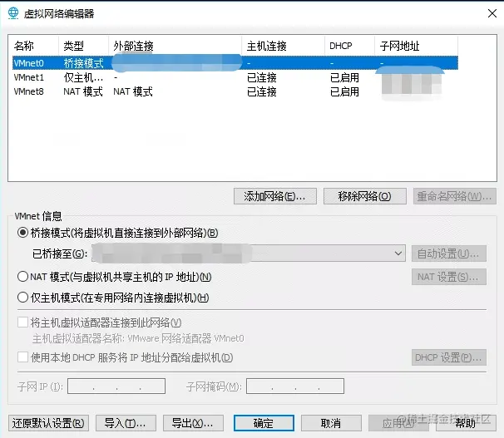Click the 还原默认设置(R) button

click(x=48, y=423)
